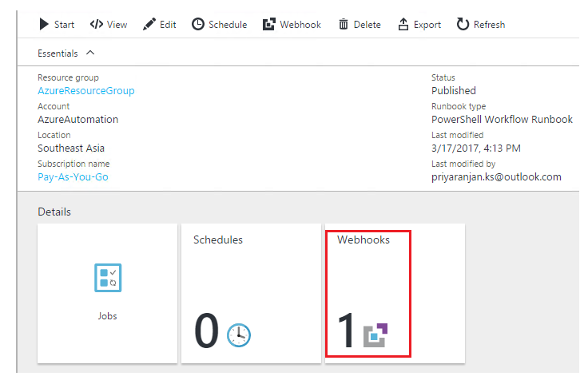Choose the Refresh toolbar label
The height and width of the screenshot is (388, 588).
tap(490, 25)
